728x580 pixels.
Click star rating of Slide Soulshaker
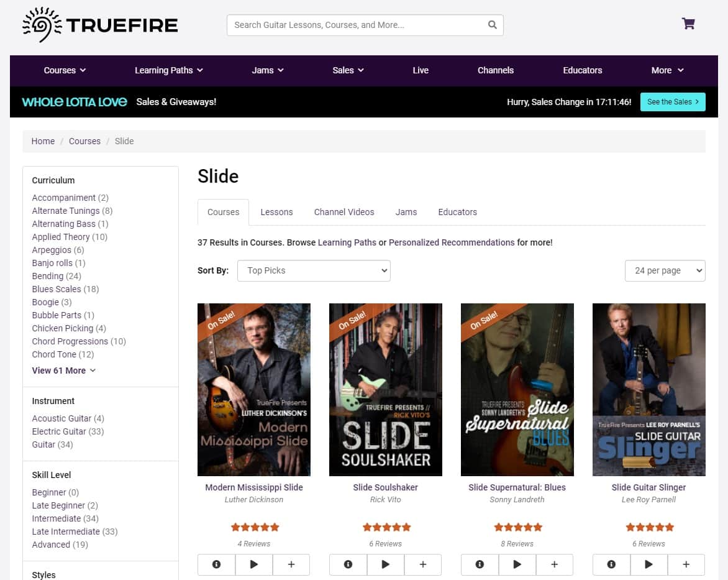[386, 527]
